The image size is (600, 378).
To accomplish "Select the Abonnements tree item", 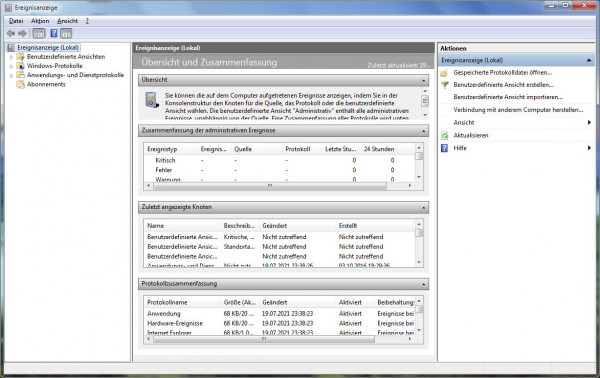I will (x=46, y=84).
